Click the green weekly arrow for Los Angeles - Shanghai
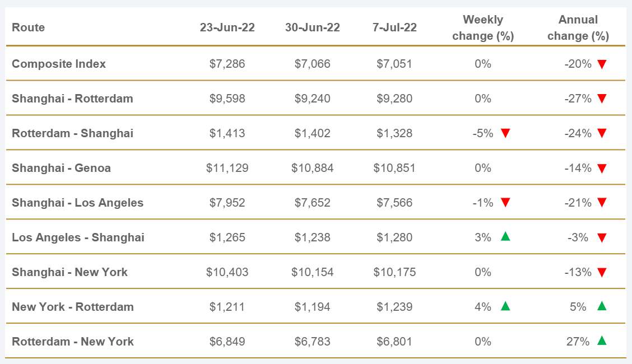Screen dimensions: 632x364 505,237
